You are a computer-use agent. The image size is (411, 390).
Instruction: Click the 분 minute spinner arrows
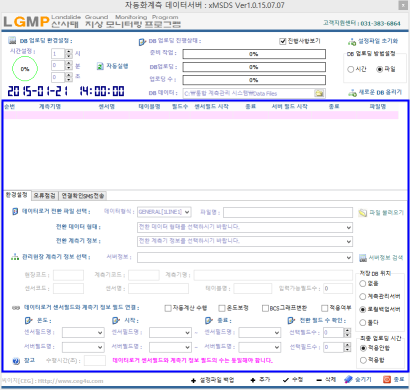(69, 65)
